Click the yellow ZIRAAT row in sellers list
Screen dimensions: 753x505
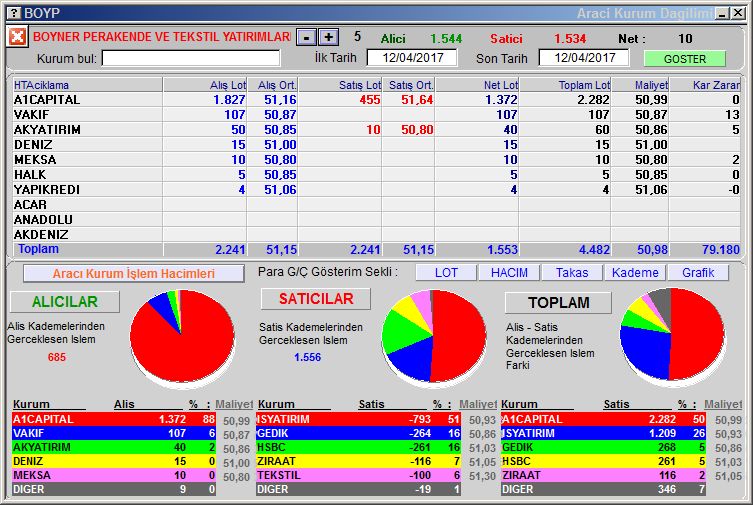coord(358,461)
